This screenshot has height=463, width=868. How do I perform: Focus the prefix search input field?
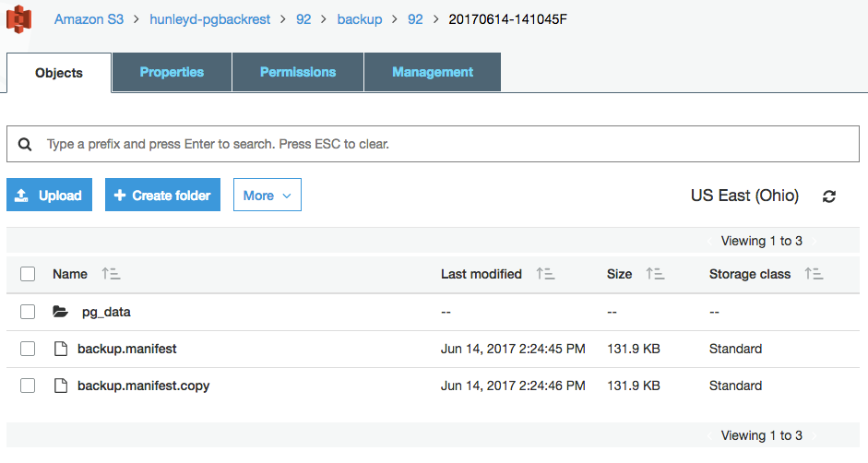point(433,144)
